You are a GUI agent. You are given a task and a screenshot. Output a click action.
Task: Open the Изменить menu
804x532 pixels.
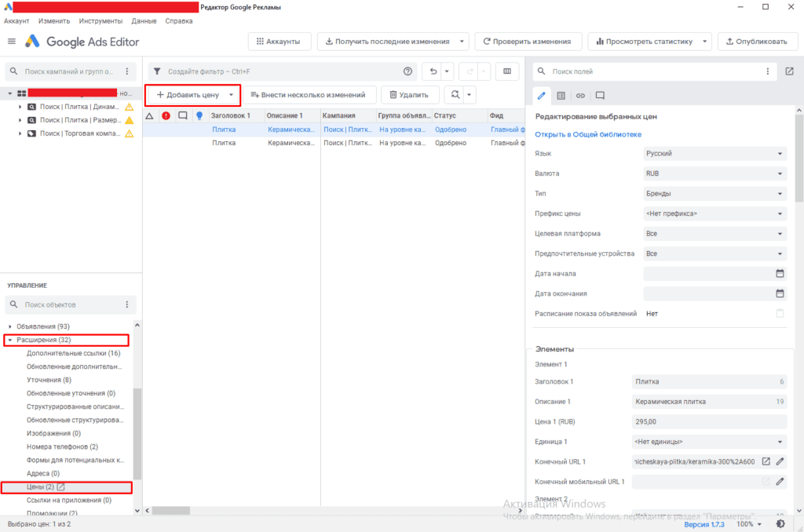coord(54,21)
